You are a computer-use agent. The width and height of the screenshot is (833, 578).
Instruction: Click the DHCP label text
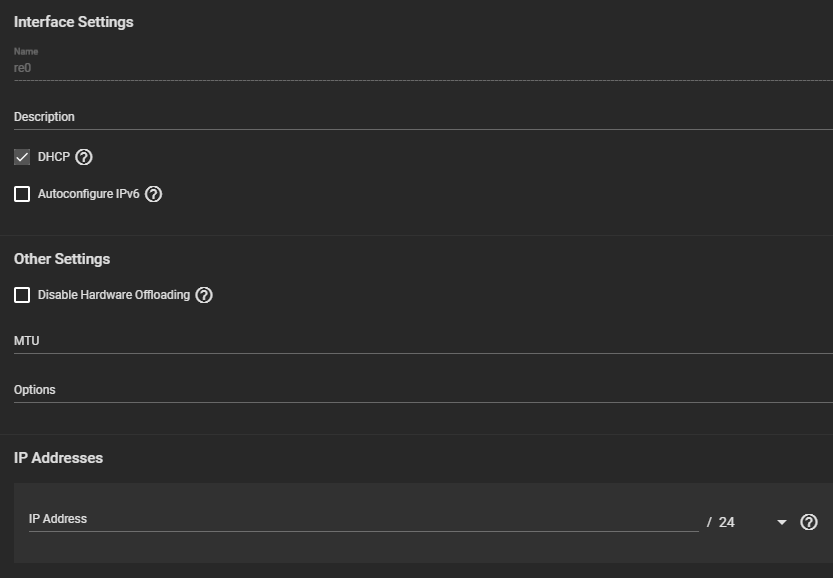(x=54, y=157)
